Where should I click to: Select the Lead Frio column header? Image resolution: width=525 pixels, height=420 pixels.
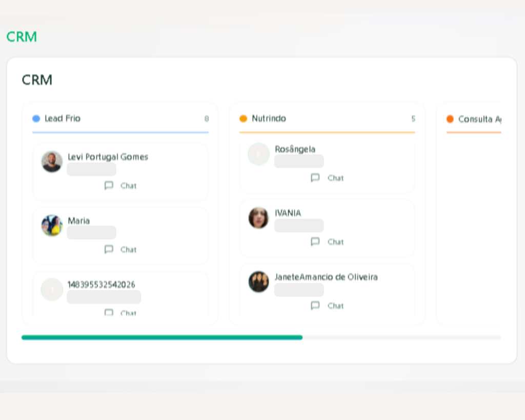pyautogui.click(x=63, y=118)
